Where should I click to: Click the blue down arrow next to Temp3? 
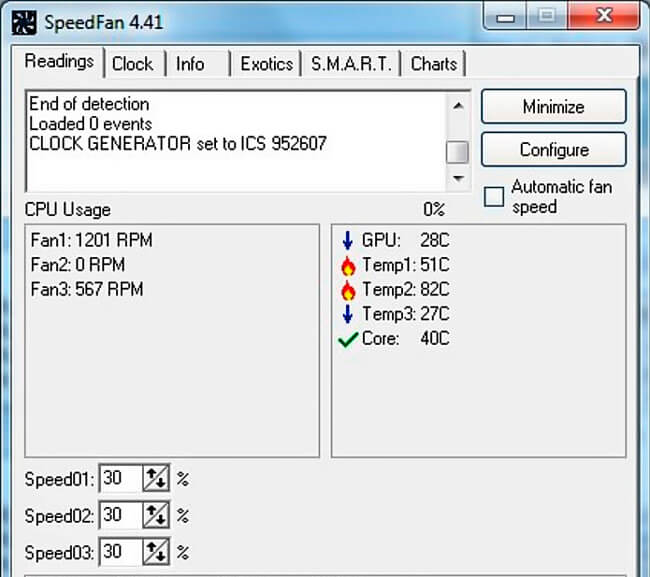click(x=348, y=314)
